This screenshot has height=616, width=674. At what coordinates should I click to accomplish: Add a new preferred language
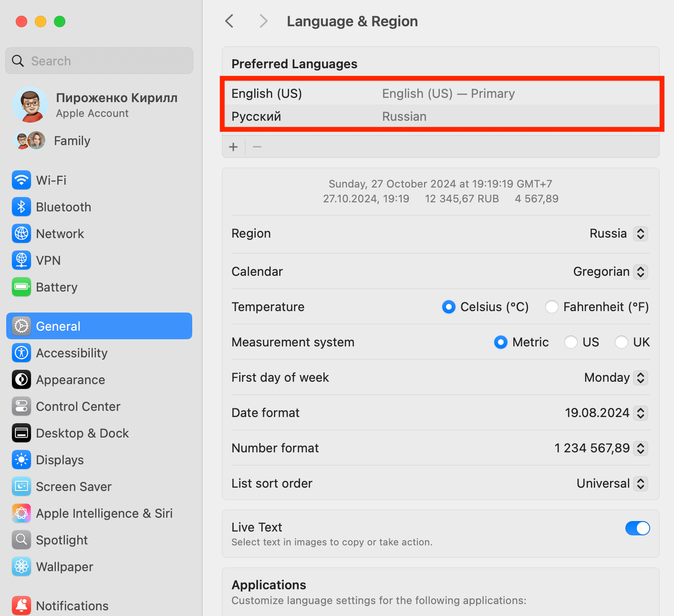pos(233,146)
